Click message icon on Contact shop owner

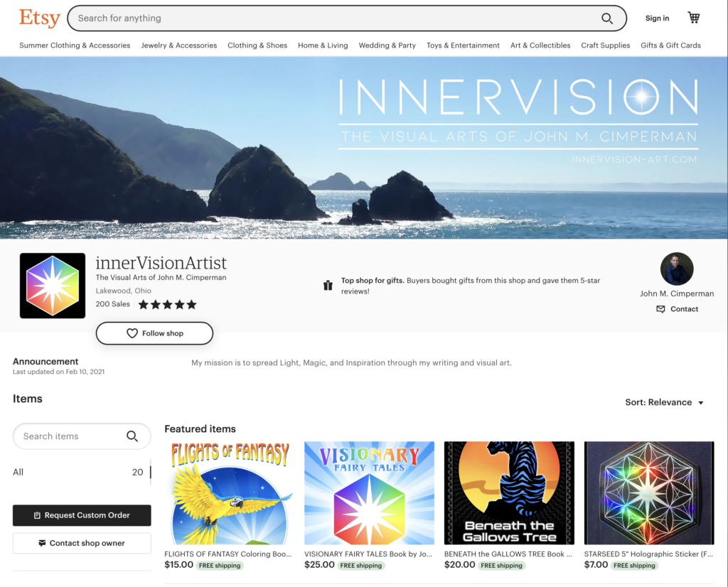tap(42, 543)
